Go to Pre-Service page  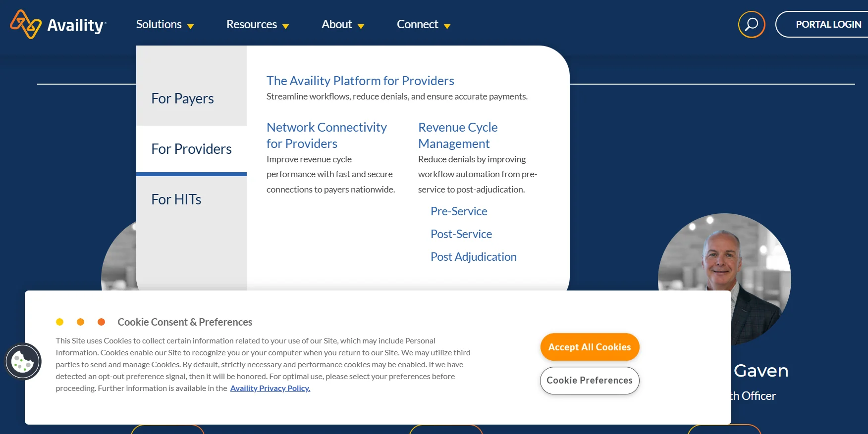[459, 211]
